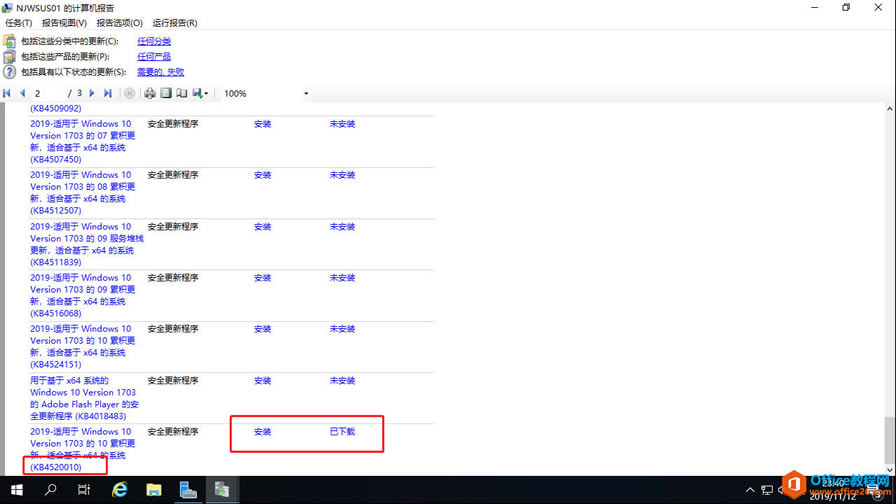This screenshot has width=896, height=504.
Task: Click 安装 approval in KB4512507 row
Action: pyautogui.click(x=262, y=175)
